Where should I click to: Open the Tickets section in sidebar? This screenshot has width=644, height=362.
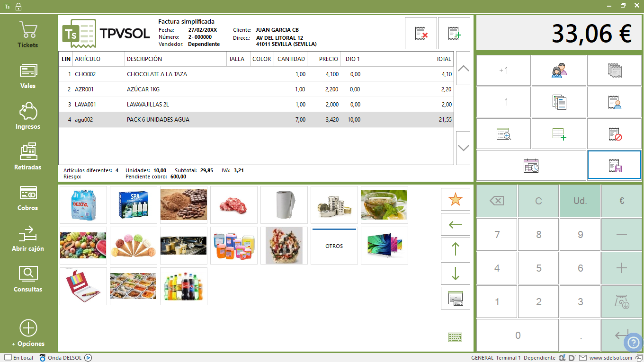[28, 35]
